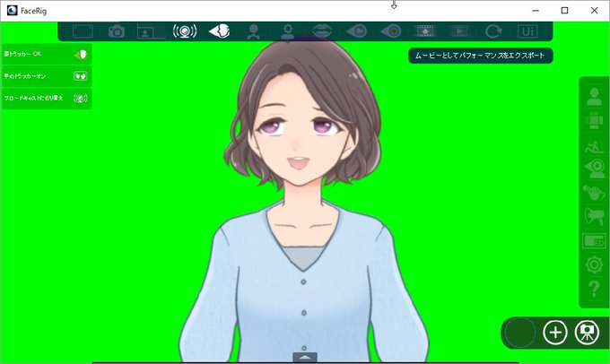Open the ED panel icon in sidebar
The width and height of the screenshot is (610, 364).
point(594,241)
